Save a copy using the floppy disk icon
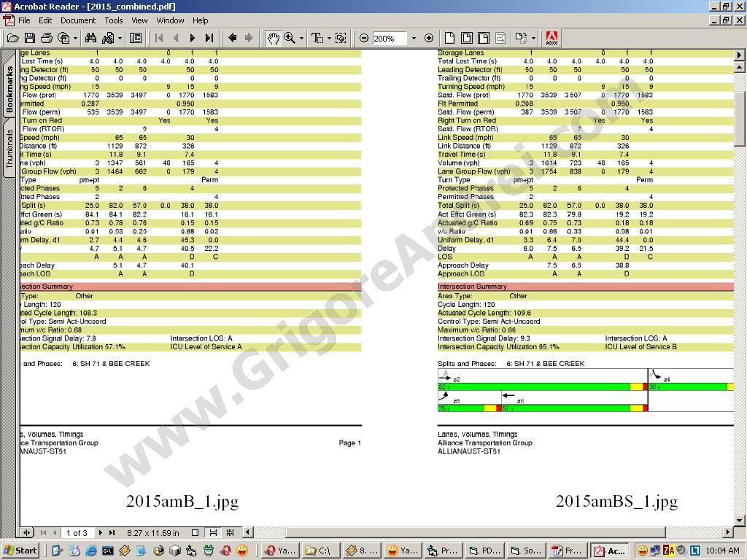Screen dimensions: 747x560 [29, 38]
